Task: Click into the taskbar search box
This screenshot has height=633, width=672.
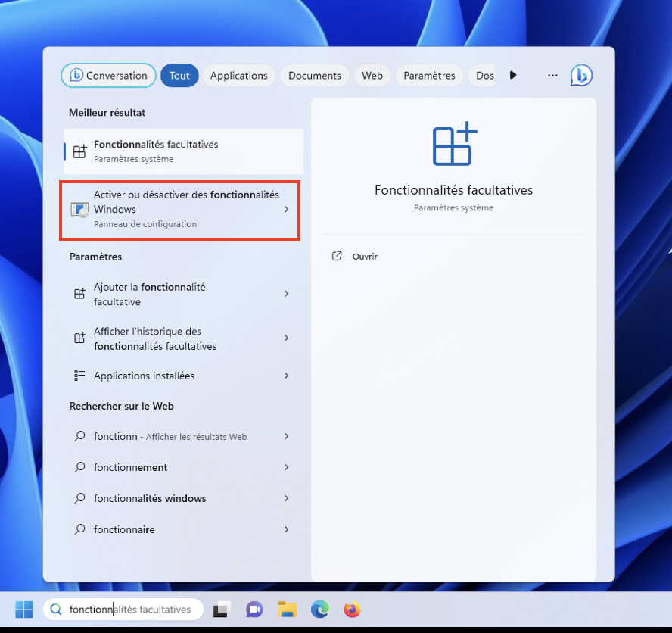Action: pos(123,610)
